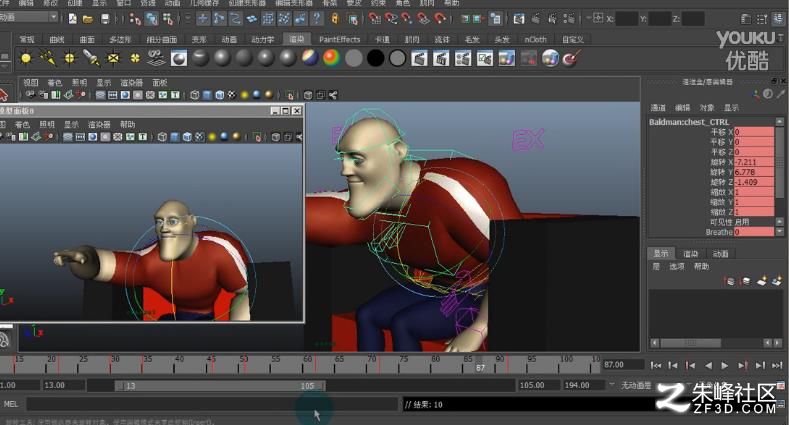The image size is (789, 425).
Task: Click the paint brush icon at shelf end
Action: (x=572, y=58)
